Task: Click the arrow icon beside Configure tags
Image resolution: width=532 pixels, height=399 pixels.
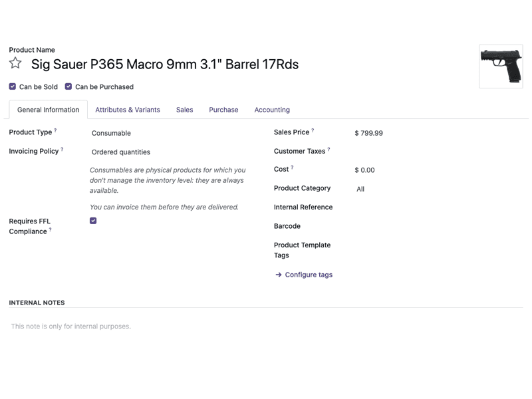Action: tap(279, 275)
